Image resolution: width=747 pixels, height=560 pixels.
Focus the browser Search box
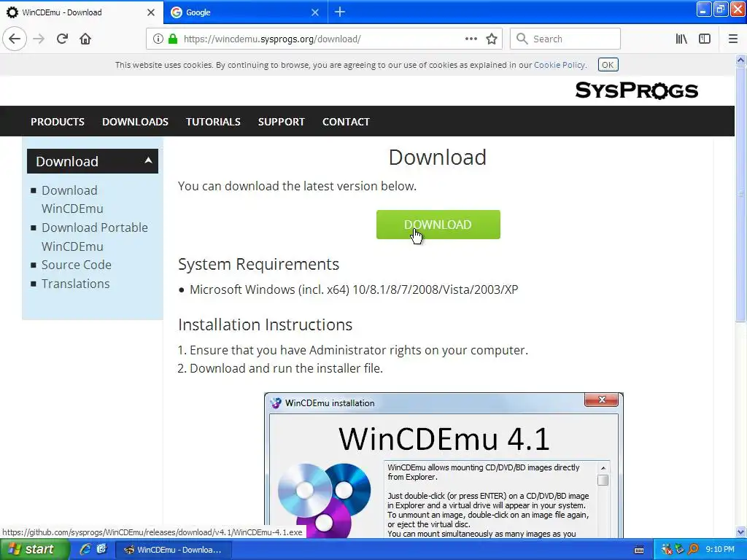pyautogui.click(x=565, y=39)
